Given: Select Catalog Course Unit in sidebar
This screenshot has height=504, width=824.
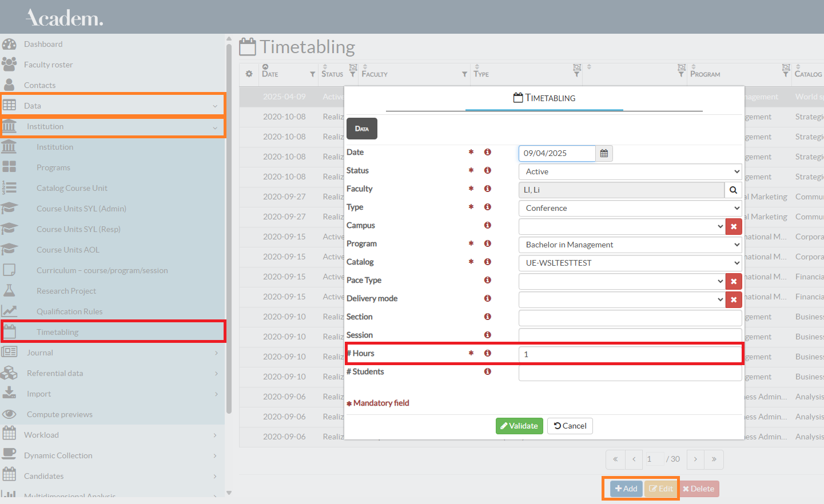Looking at the screenshot, I should click(72, 188).
